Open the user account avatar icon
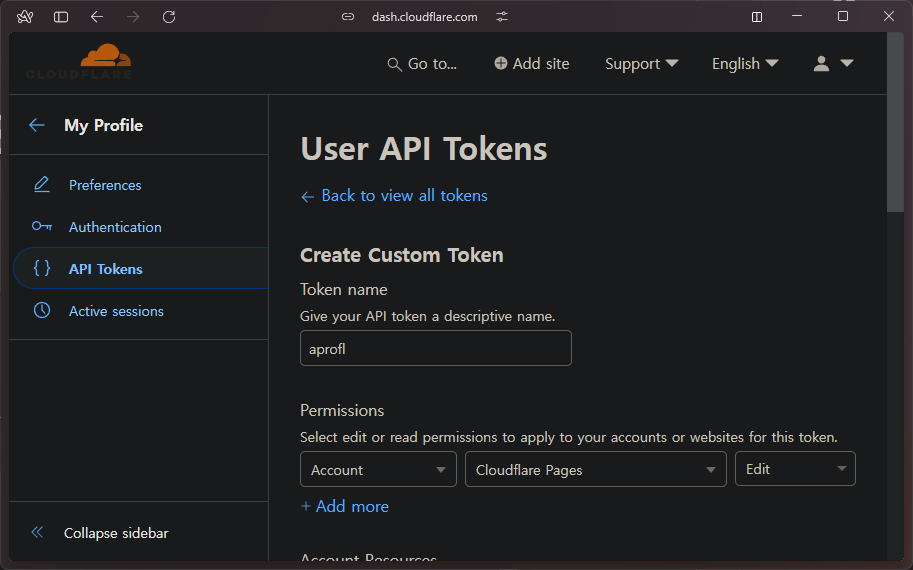913x570 pixels. pos(821,63)
